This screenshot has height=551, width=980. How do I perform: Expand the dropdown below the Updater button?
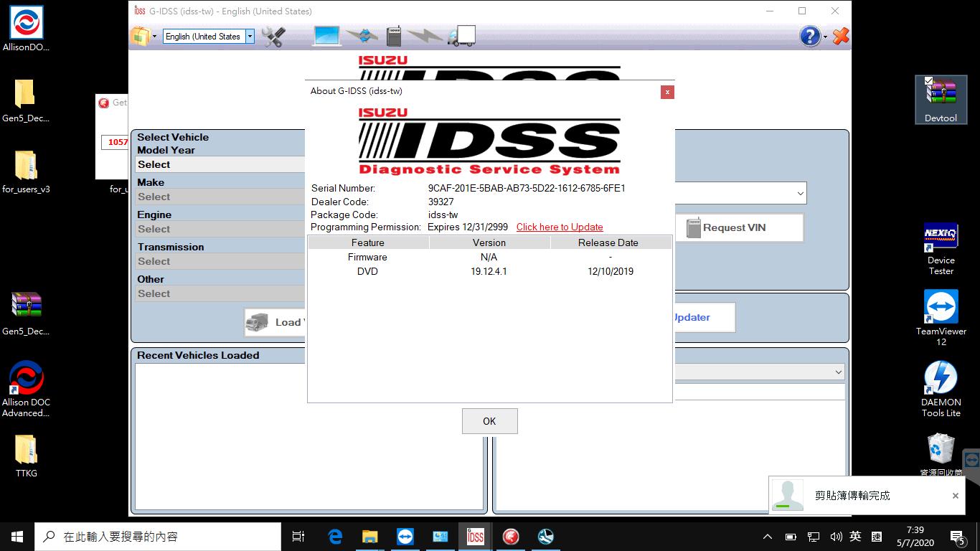point(837,372)
